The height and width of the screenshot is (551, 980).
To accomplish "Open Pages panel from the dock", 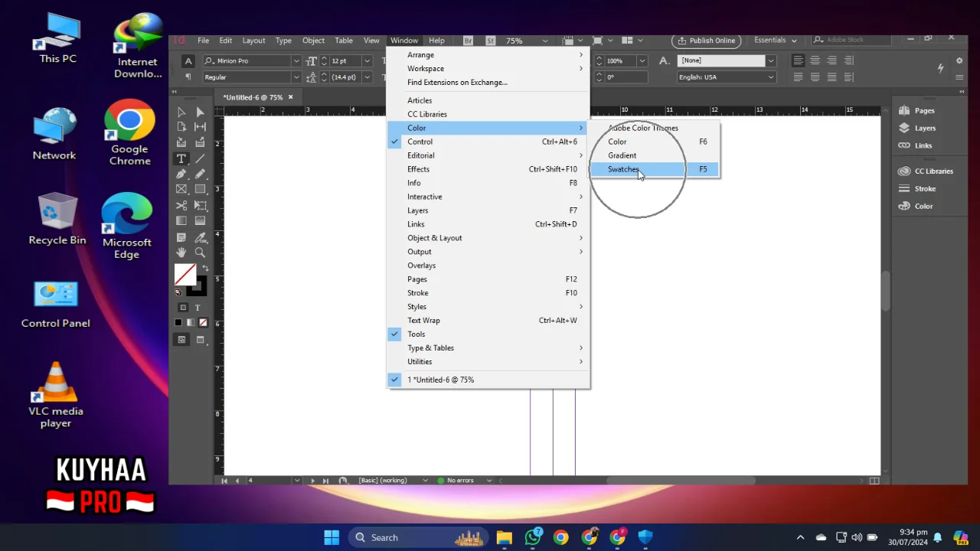I will 917,110.
